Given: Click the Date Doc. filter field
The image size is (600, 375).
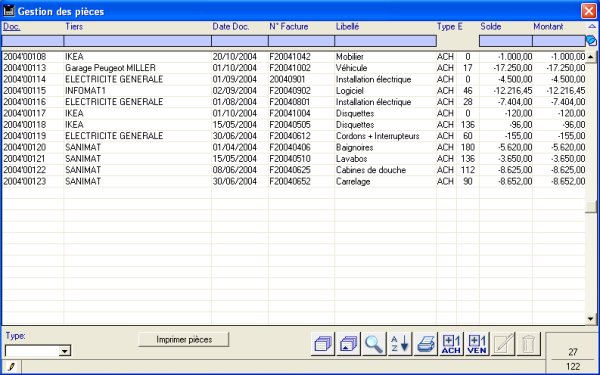Looking at the screenshot, I should click(x=240, y=41).
